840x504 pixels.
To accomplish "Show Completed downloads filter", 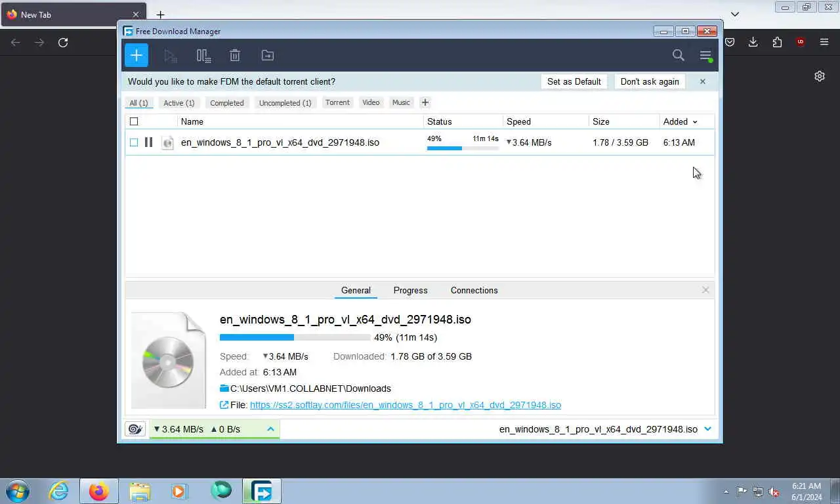I will point(227,103).
